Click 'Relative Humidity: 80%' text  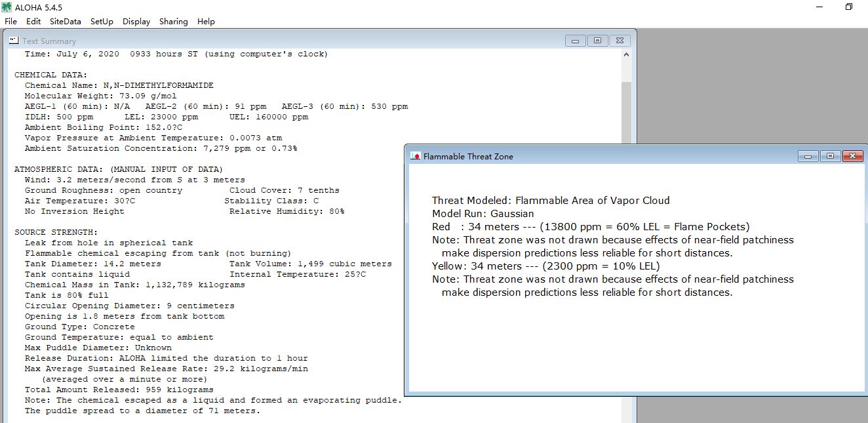point(287,211)
